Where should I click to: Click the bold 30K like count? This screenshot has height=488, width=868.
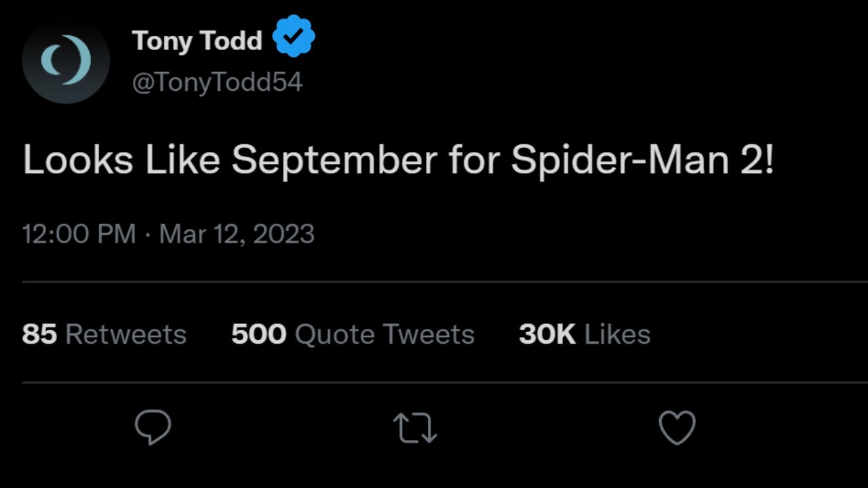[x=547, y=334]
